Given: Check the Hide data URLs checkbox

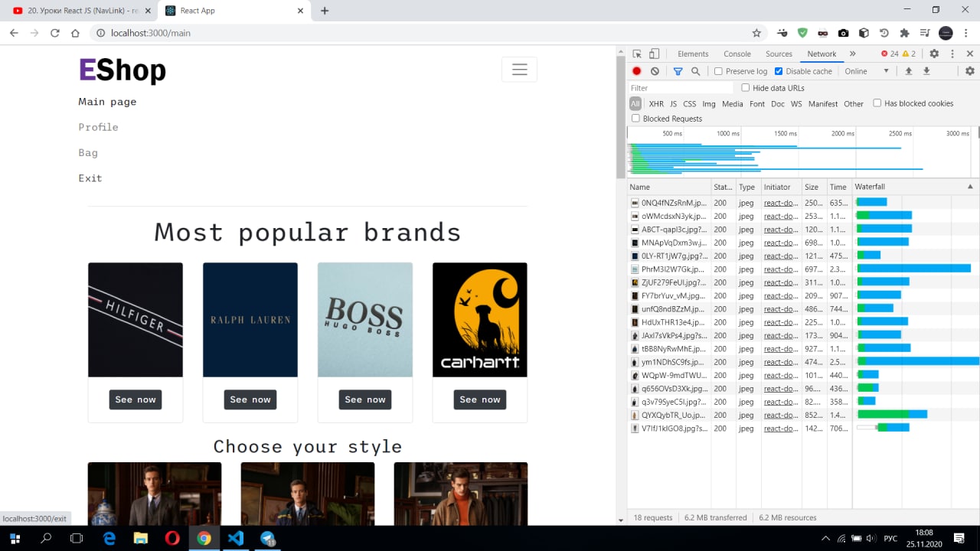Looking at the screenshot, I should pyautogui.click(x=746, y=88).
